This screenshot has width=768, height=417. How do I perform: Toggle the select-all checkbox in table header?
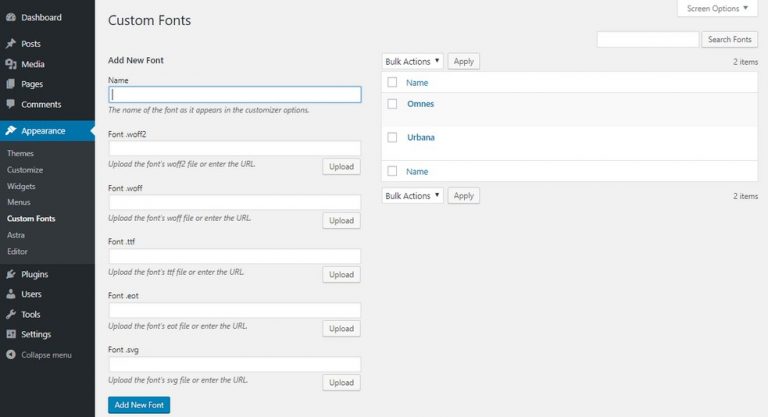[x=393, y=83]
